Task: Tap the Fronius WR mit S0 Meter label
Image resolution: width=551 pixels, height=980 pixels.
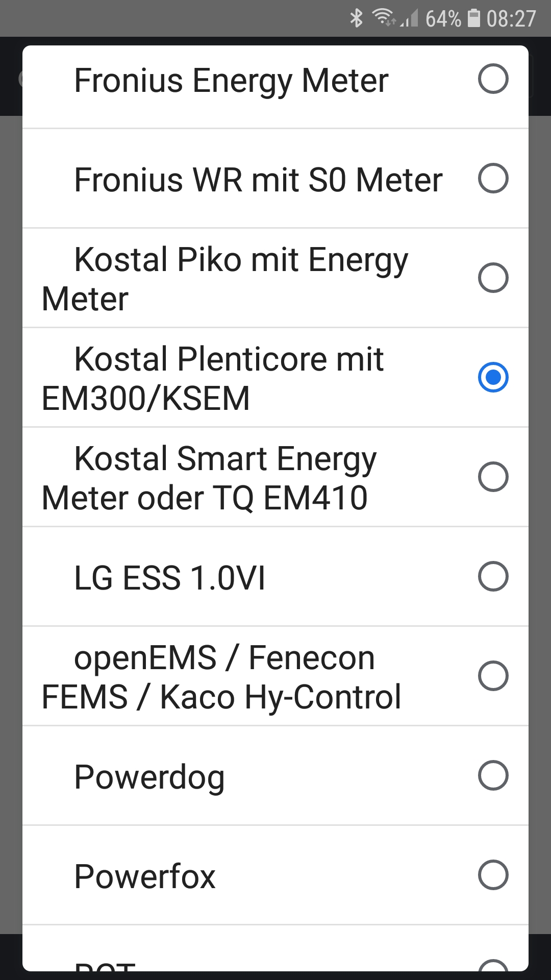Action: tap(258, 180)
